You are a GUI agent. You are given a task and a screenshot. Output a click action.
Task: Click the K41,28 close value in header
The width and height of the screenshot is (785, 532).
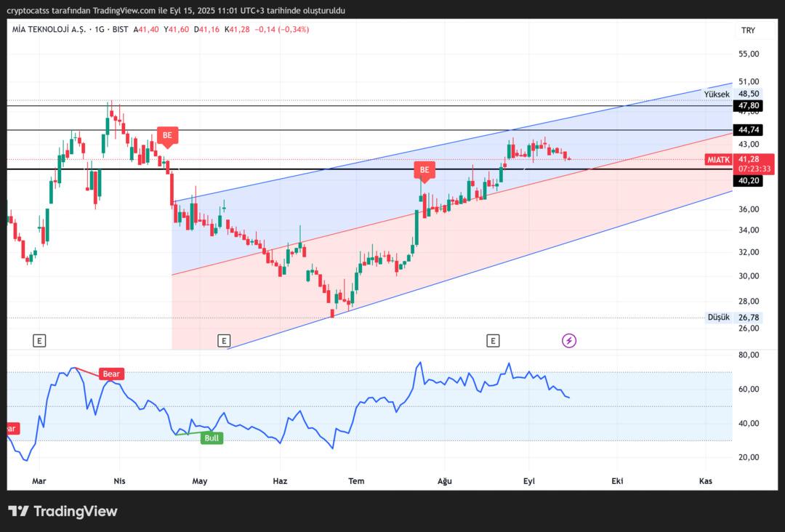[237, 30]
